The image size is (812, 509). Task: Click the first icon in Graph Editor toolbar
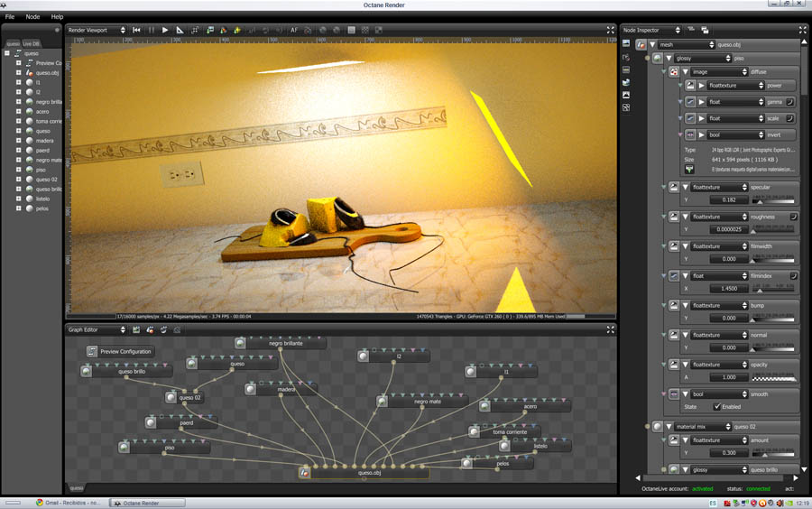[x=136, y=329]
